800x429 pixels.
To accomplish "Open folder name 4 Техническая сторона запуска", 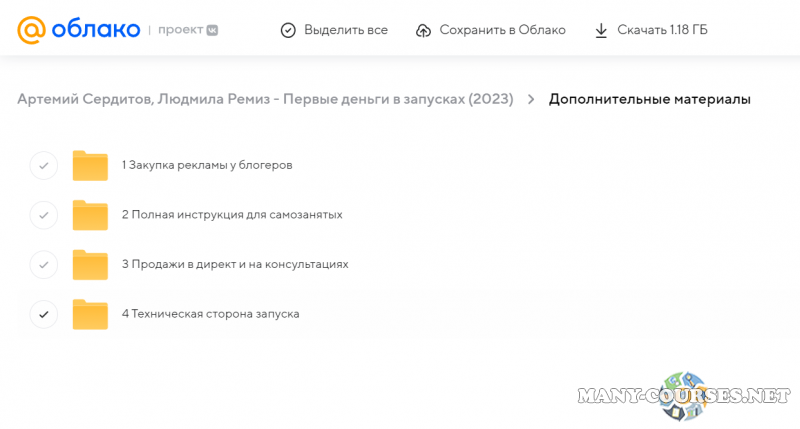I will point(210,314).
